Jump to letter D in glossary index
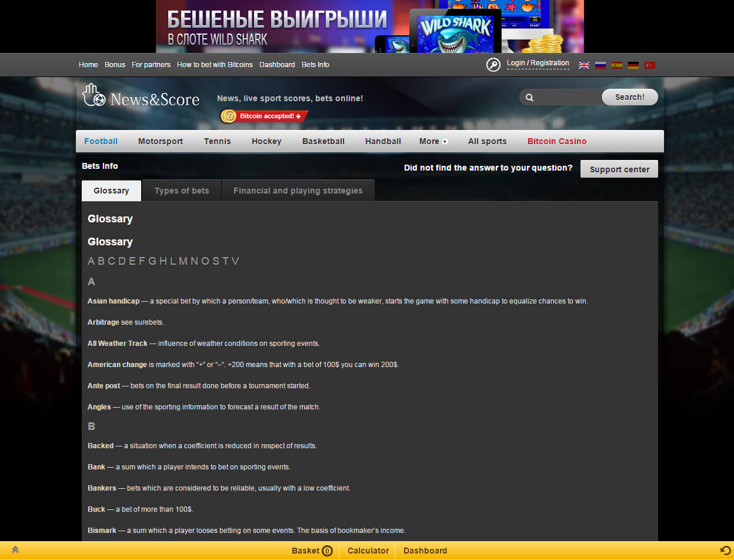 click(123, 261)
